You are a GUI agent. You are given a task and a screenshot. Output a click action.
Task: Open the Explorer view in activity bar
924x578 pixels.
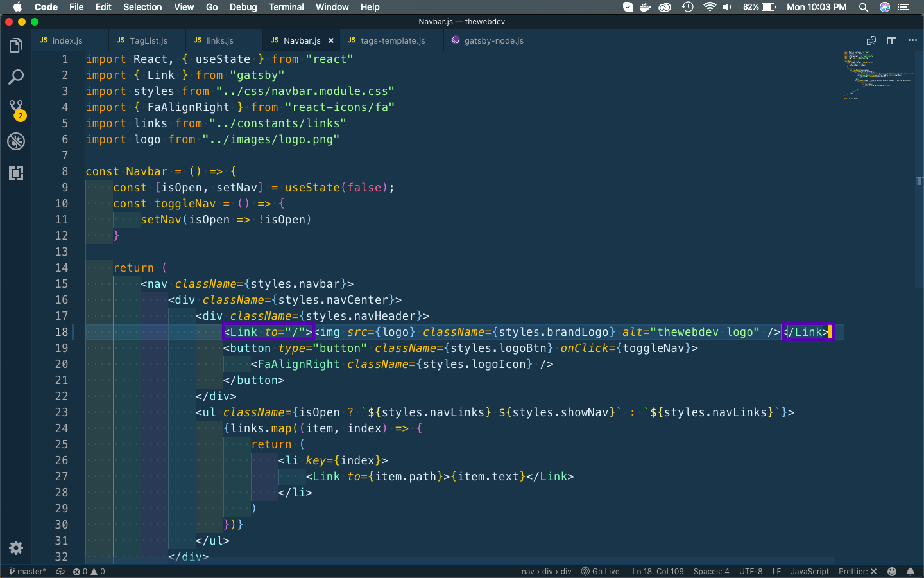pyautogui.click(x=16, y=46)
